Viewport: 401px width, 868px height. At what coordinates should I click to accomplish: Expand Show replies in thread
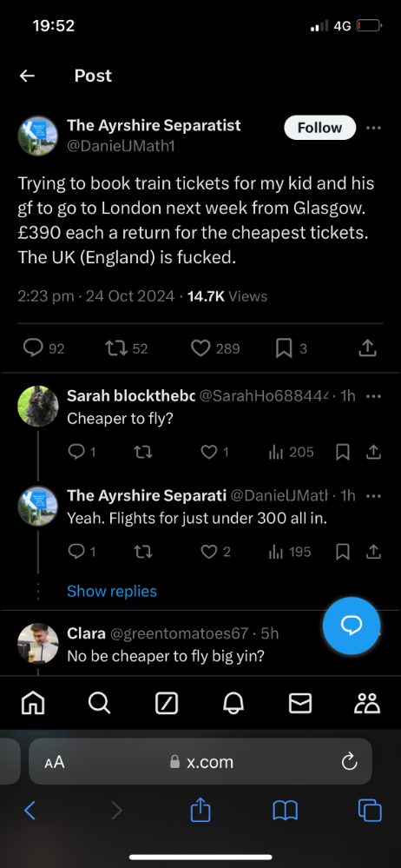112,591
